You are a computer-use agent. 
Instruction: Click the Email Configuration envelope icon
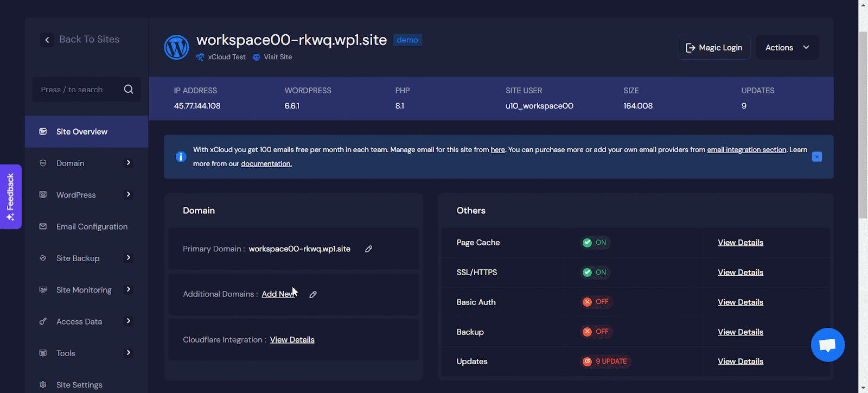(x=43, y=226)
